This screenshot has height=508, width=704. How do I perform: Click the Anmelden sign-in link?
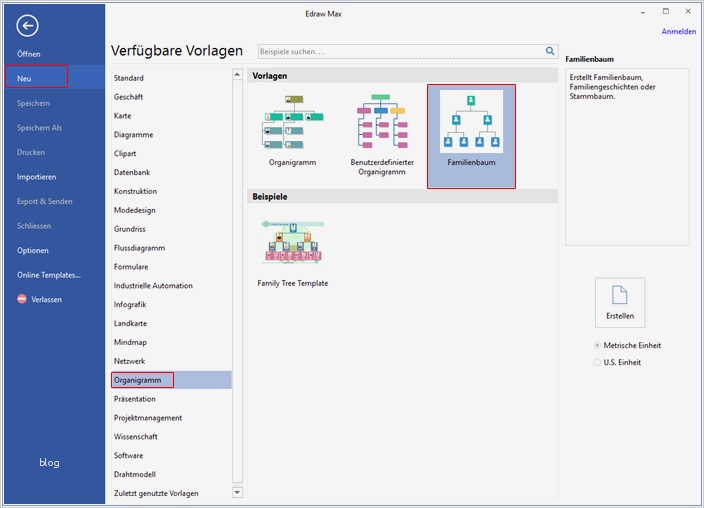point(678,31)
